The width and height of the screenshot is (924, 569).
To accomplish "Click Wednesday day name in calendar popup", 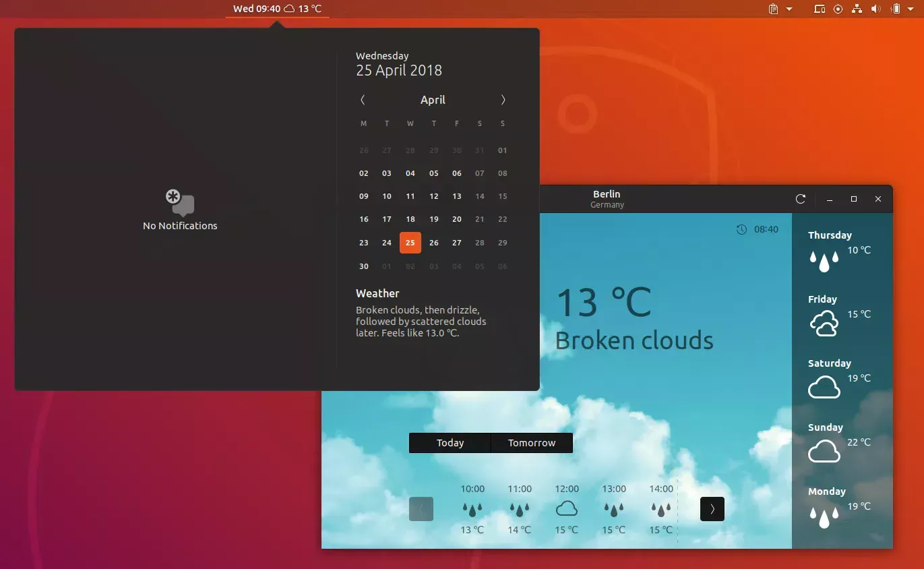I will [382, 56].
